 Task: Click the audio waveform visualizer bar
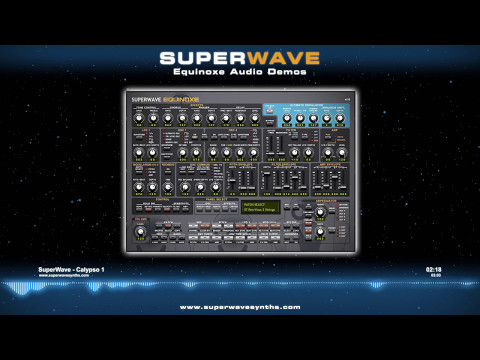(240, 287)
